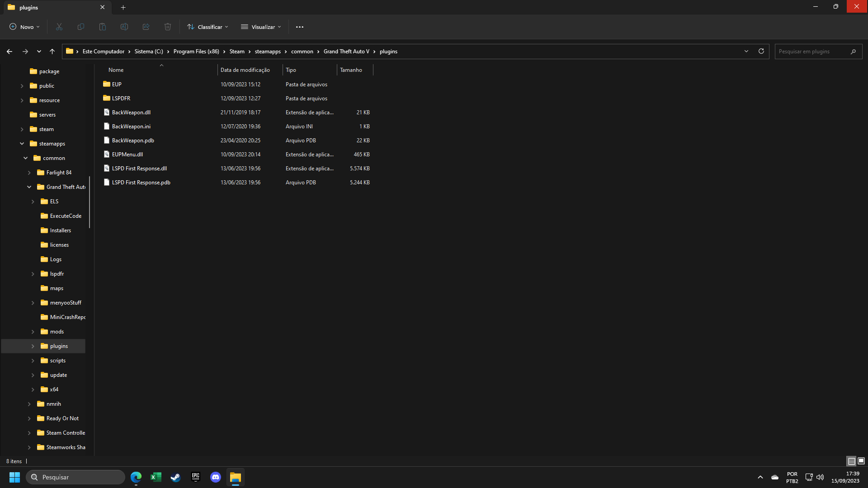This screenshot has width=868, height=488.
Task: Open the three-dots more options menu
Action: (300, 27)
